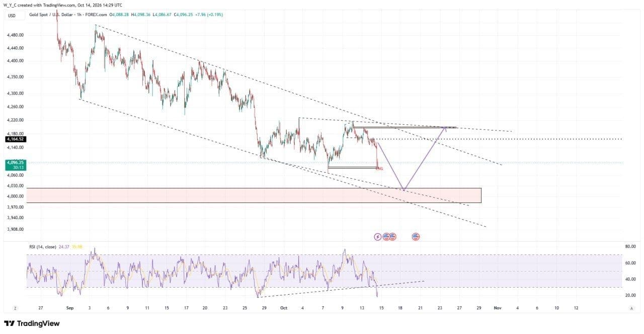Click the low value L4,086.67
Screen dimensions: 644x334
[x=163, y=15]
